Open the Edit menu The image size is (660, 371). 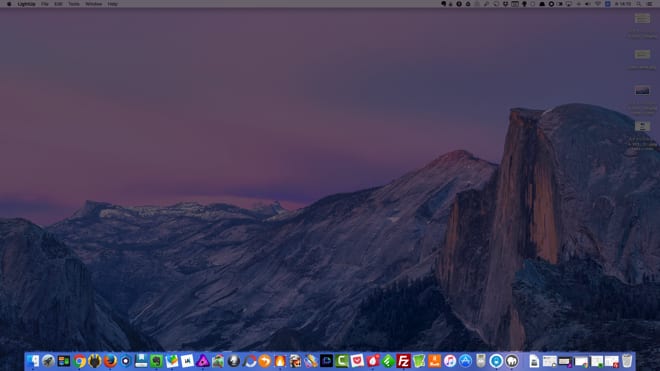(58, 4)
